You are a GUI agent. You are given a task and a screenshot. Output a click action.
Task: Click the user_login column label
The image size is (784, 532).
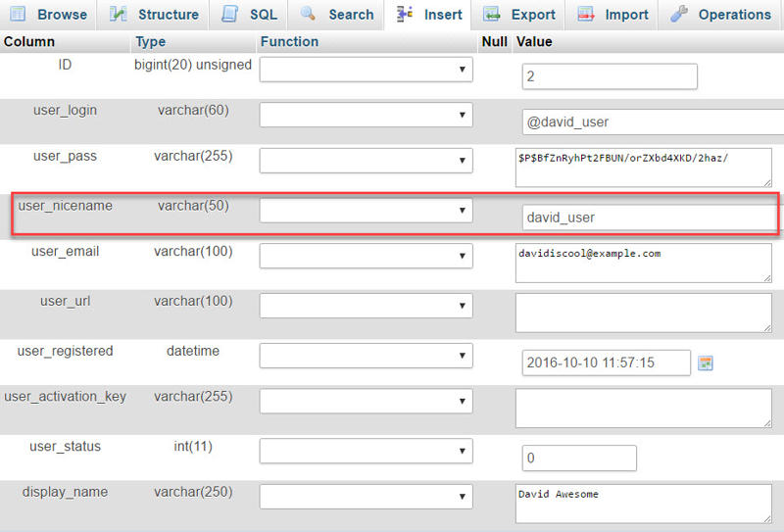pos(65,111)
